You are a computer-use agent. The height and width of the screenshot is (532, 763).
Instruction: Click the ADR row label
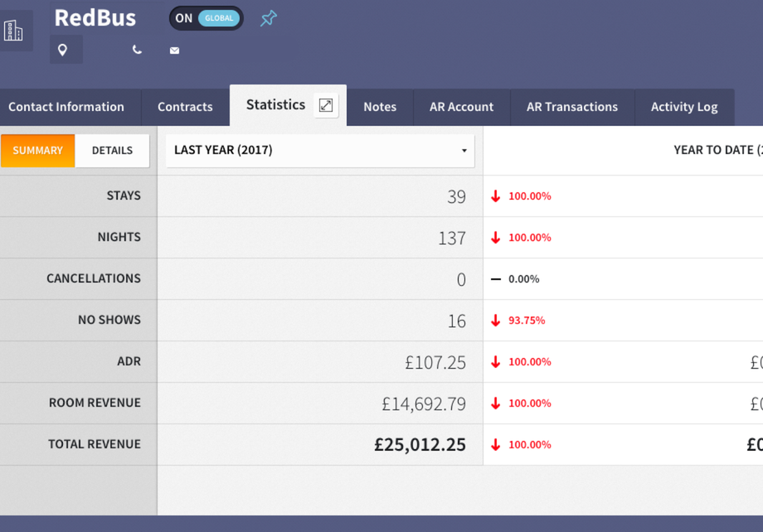pyautogui.click(x=129, y=361)
